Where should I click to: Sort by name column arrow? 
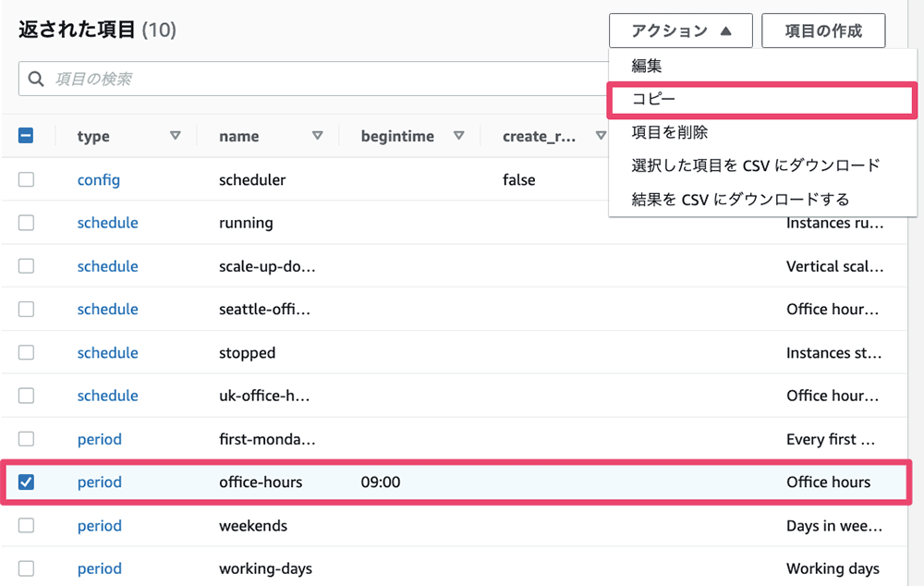pyautogui.click(x=318, y=136)
